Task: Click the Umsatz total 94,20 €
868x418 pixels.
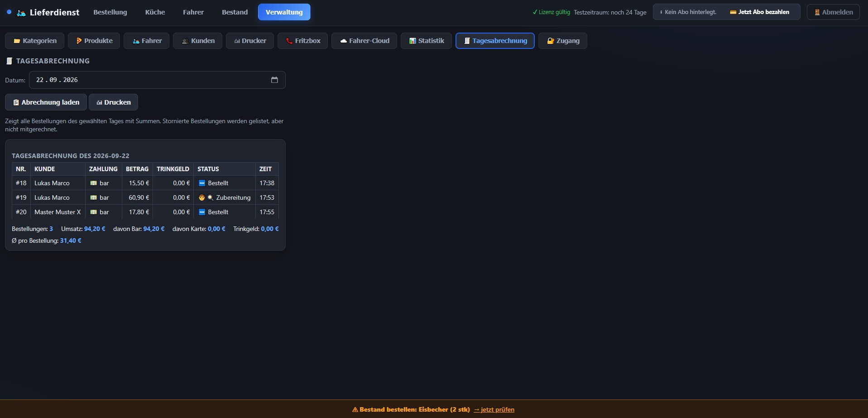Action: 95,229
